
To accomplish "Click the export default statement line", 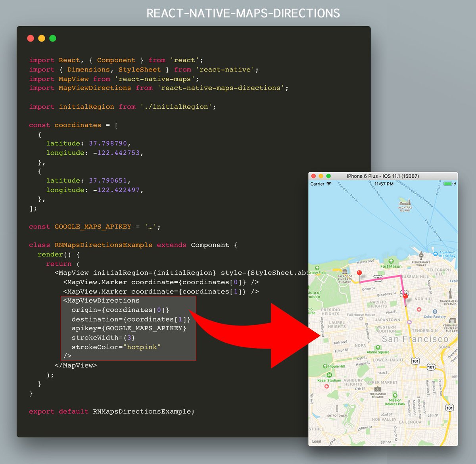I will (111, 412).
